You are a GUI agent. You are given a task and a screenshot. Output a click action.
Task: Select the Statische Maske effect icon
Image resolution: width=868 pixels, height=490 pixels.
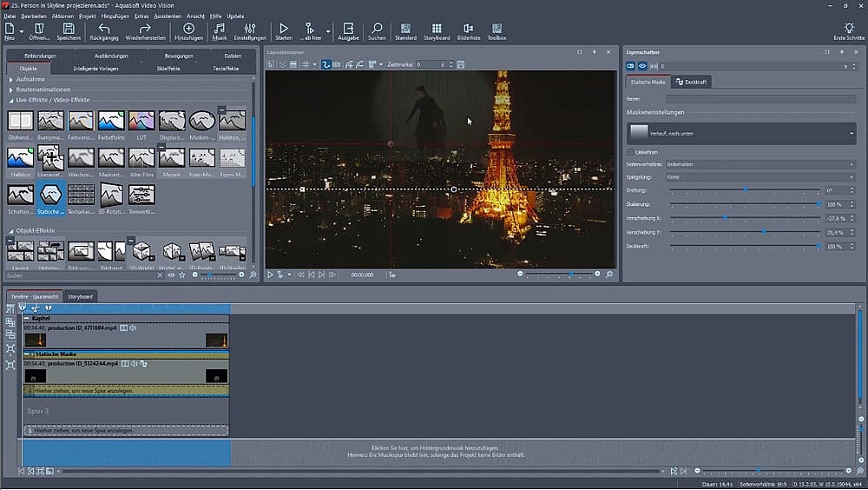tap(50, 195)
